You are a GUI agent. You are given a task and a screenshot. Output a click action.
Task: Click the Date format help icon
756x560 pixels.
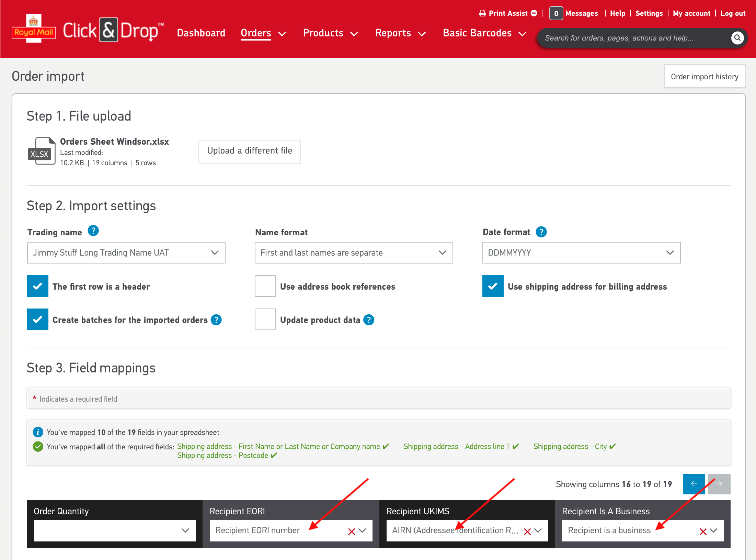click(x=541, y=232)
